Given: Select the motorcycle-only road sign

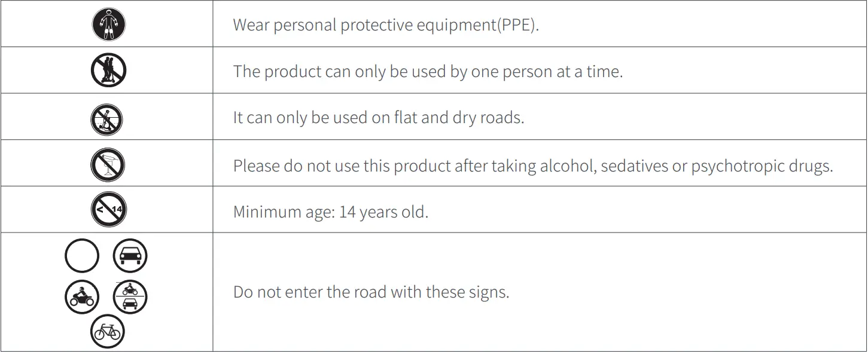Looking at the screenshot, I should (81, 296).
